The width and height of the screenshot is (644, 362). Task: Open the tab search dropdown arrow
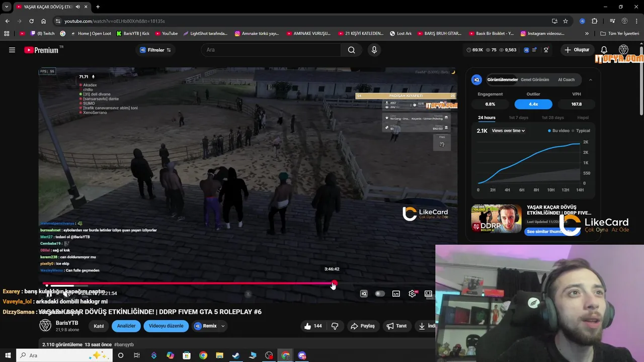tap(7, 7)
